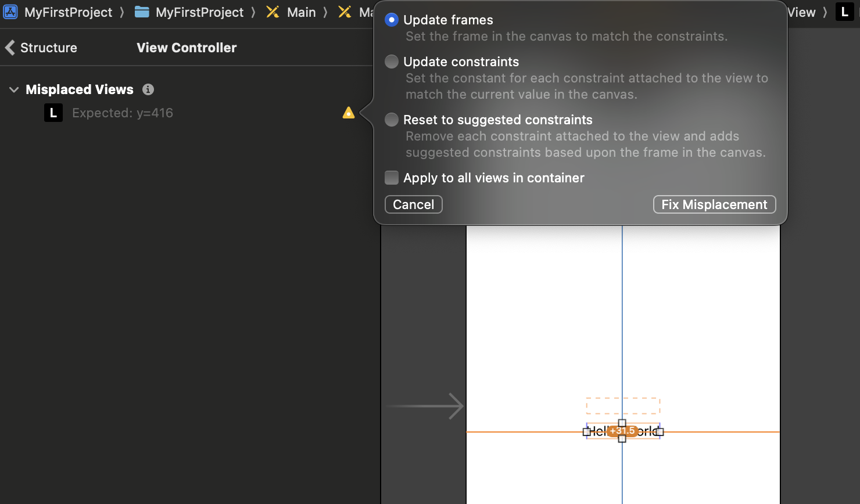Viewport: 860px width, 504px height.
Task: Click the Fix Misplacement button
Action: coord(714,204)
